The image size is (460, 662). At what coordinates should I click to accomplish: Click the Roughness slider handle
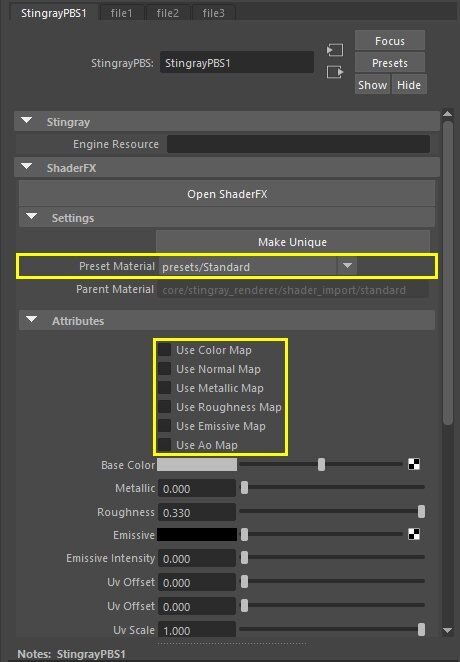[x=421, y=511]
